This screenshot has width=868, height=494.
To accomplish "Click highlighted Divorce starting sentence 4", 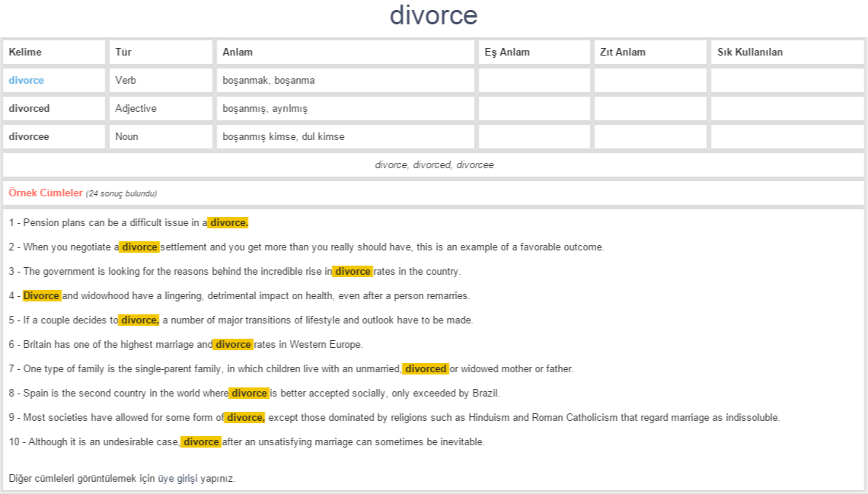I will click(42, 296).
